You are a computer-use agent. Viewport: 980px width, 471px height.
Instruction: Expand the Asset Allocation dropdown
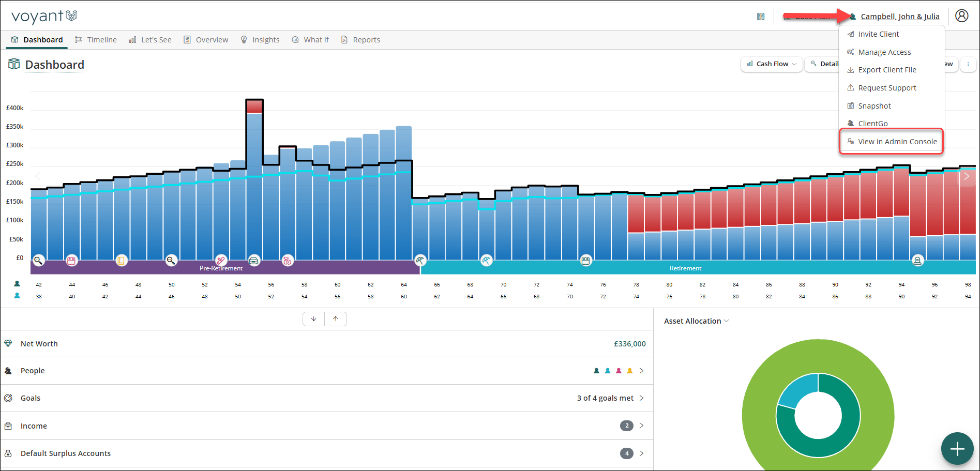coord(697,321)
